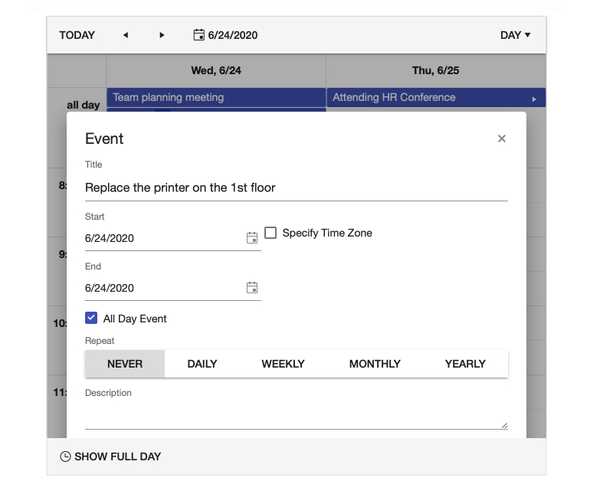Close the Event dialog
This screenshot has width=590, height=490.
tap(501, 138)
